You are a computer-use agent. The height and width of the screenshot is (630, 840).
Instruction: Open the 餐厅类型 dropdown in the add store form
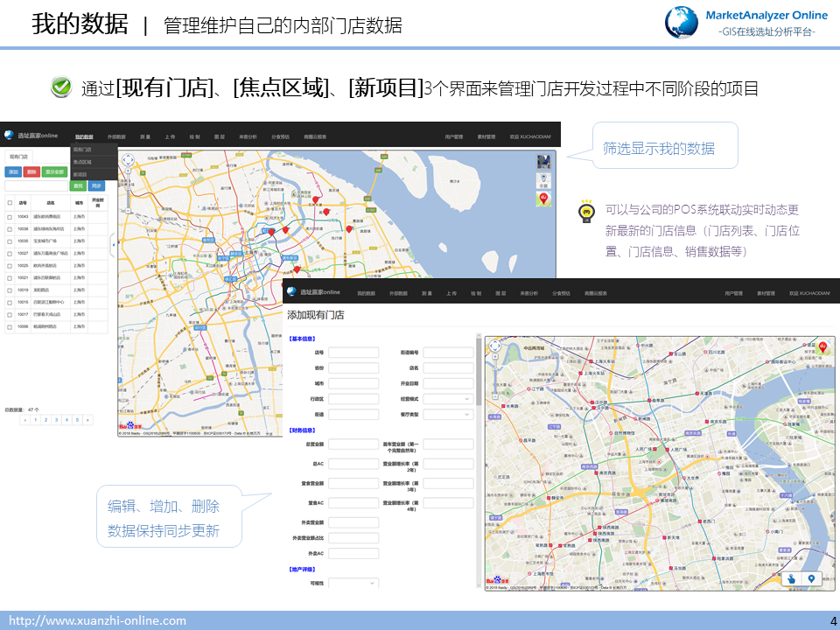[x=448, y=415]
